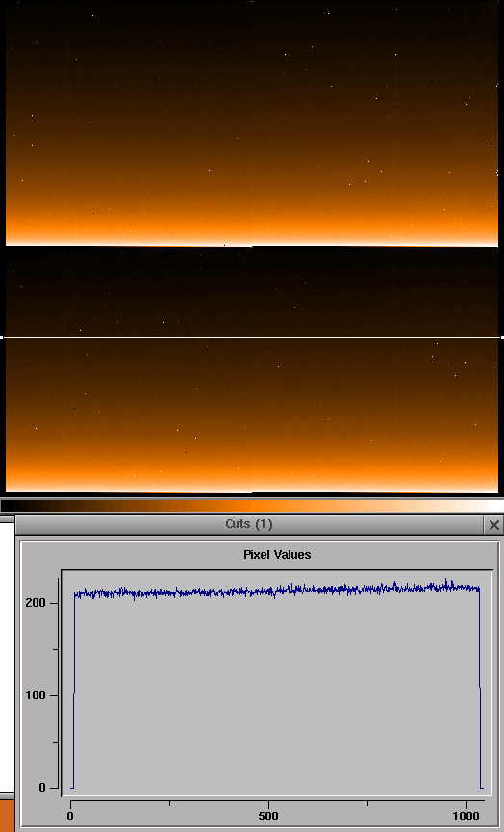Click the falling right edge of the blue trace
This screenshot has height=832, width=504.
pyautogui.click(x=480, y=690)
